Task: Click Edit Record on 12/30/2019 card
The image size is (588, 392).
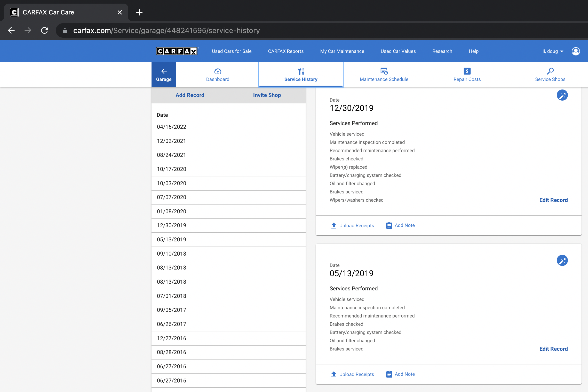Action: click(553, 200)
